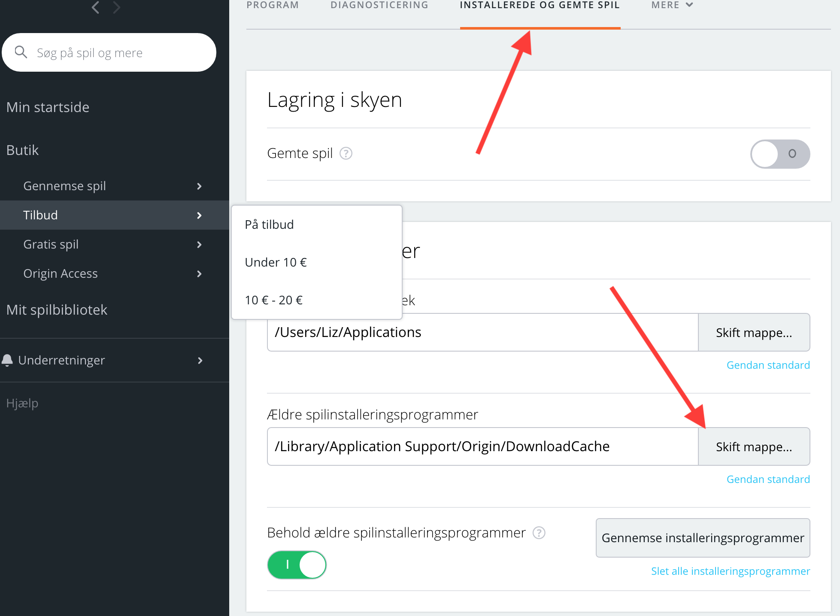Select Origin Access sidebar item
The width and height of the screenshot is (840, 616).
pos(114,273)
